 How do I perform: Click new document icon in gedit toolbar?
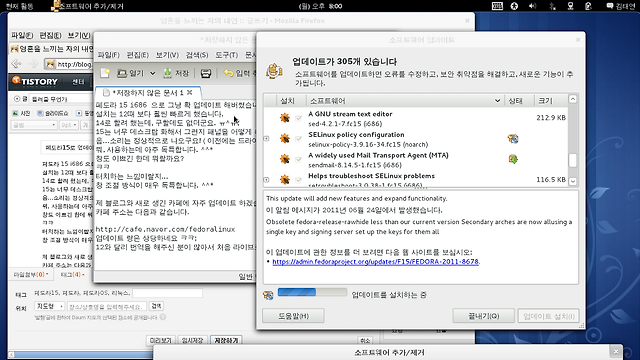click(x=105, y=73)
